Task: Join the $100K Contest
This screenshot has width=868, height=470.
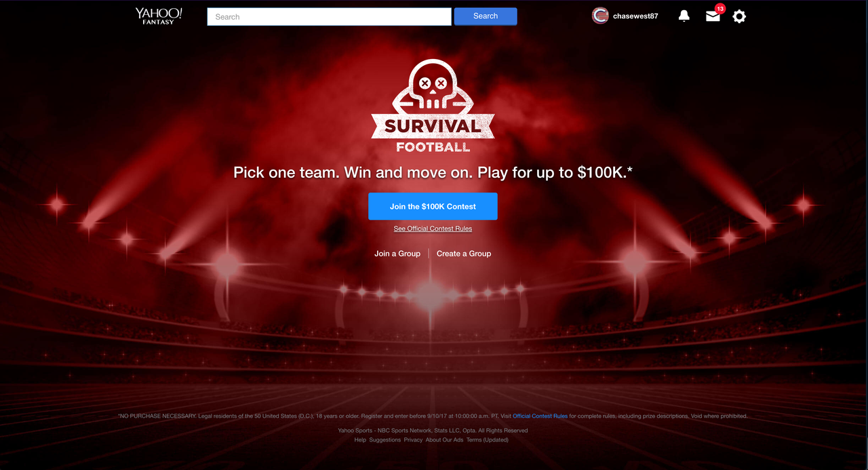Action: [x=433, y=206]
